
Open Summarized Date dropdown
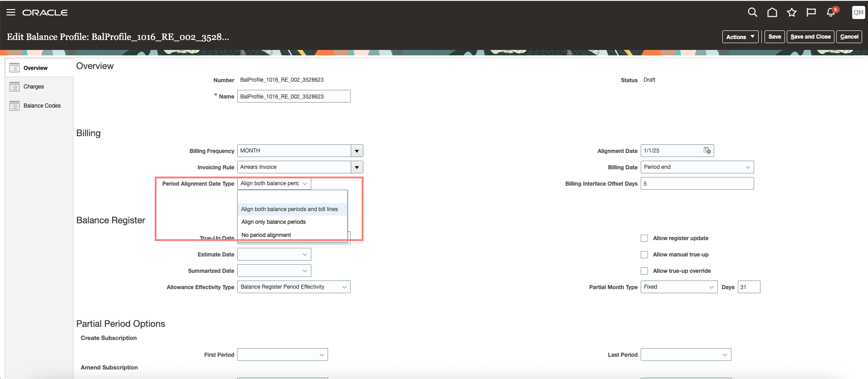coord(274,271)
